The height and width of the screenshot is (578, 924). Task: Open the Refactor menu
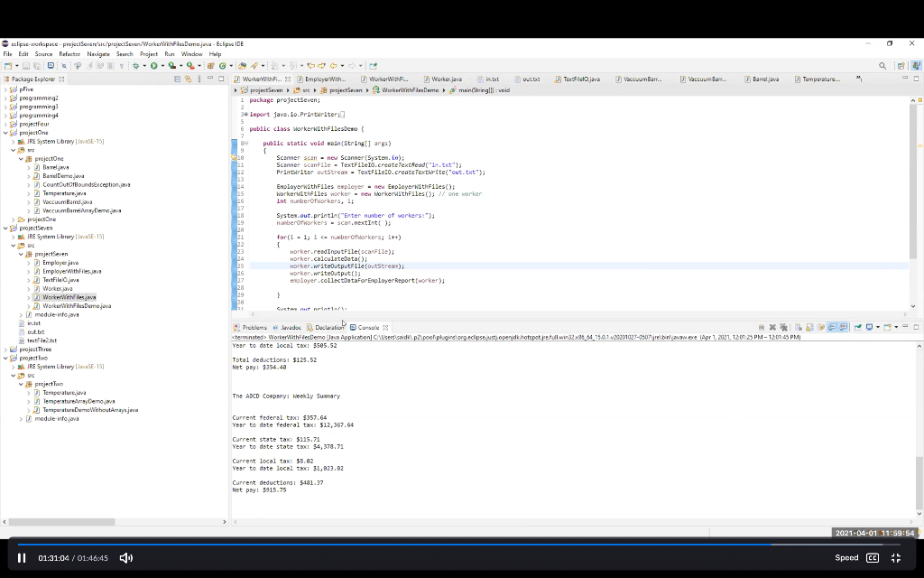[69, 53]
